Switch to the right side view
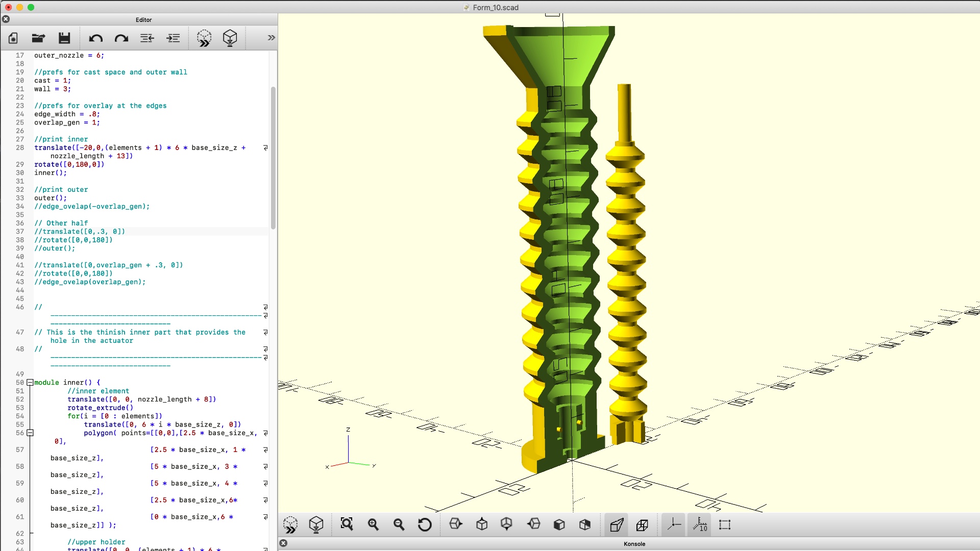Screen dimensions: 980x551 (x=456, y=524)
